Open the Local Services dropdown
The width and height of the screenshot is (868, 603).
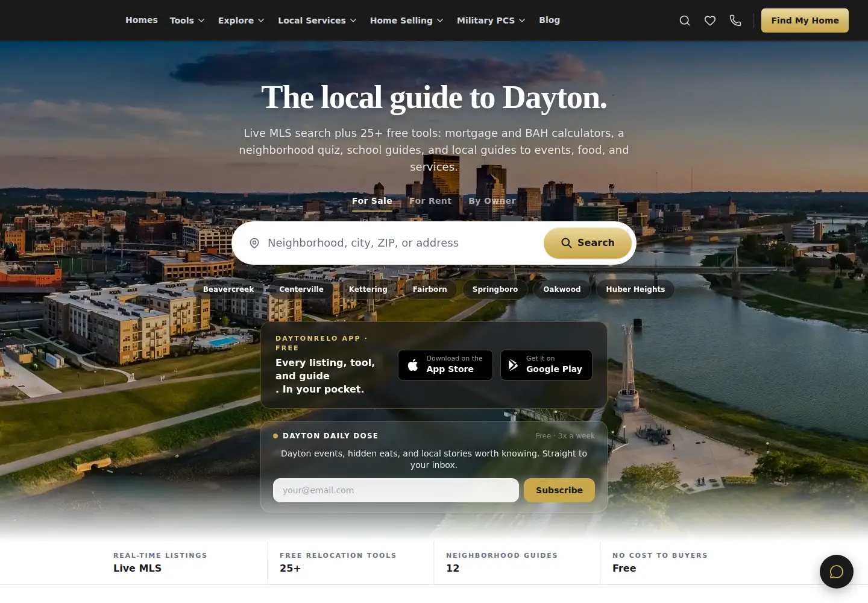click(317, 21)
